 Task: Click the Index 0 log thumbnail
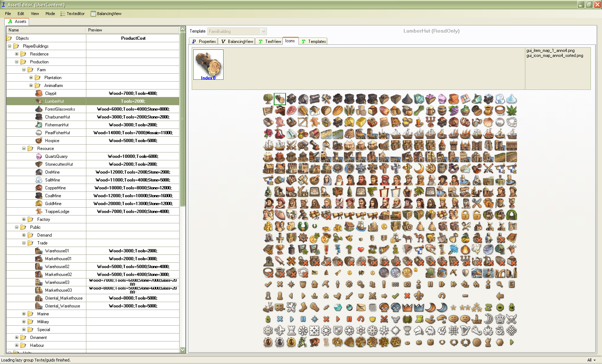(x=208, y=64)
